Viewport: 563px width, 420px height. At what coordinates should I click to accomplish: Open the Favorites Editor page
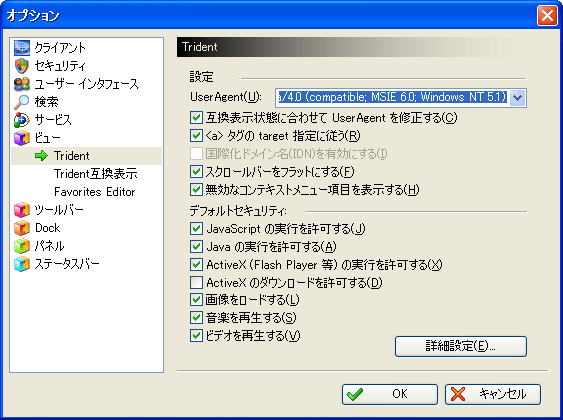95,192
